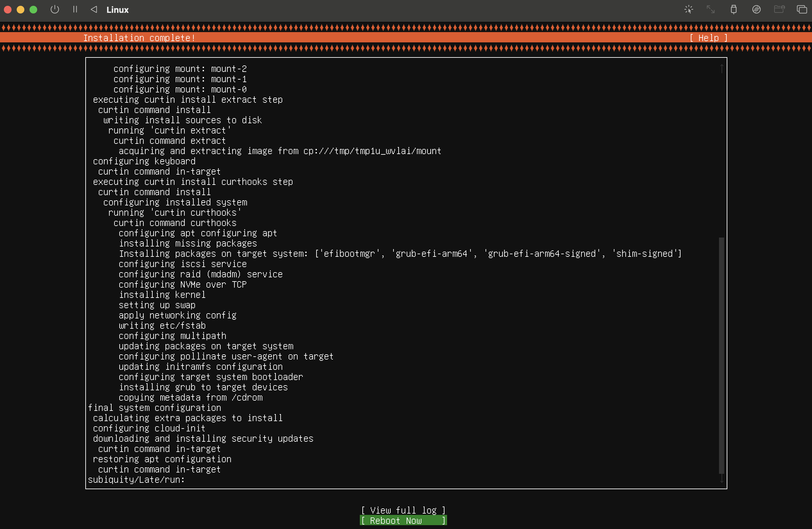812x529 pixels.
Task: Click the back triangle icon in the toolbar
Action: tap(94, 10)
